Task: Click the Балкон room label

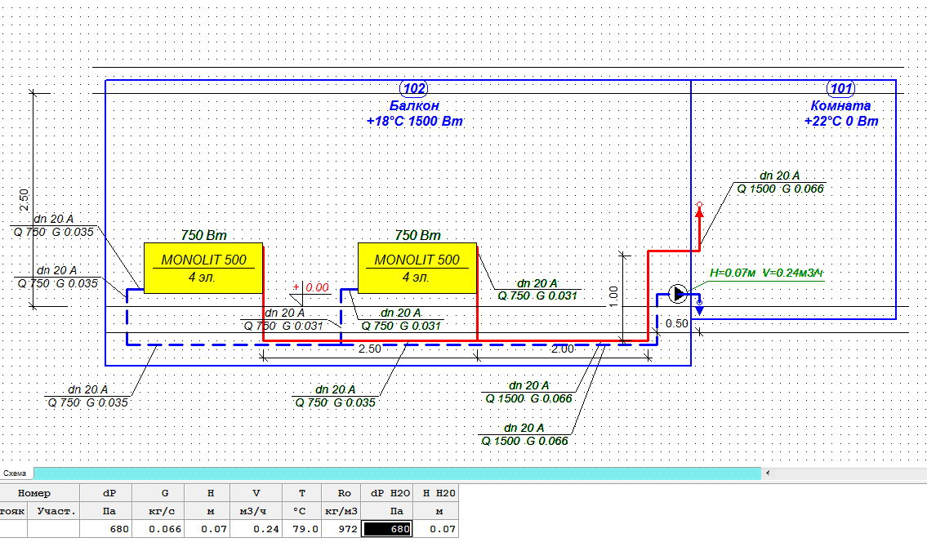Action: coord(414,106)
